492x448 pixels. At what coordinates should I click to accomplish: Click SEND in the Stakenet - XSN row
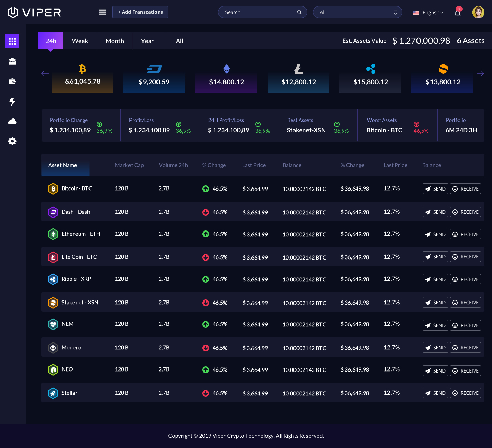click(x=435, y=303)
